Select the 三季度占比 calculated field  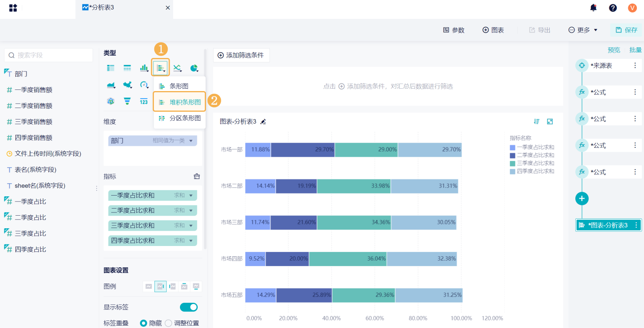point(30,233)
